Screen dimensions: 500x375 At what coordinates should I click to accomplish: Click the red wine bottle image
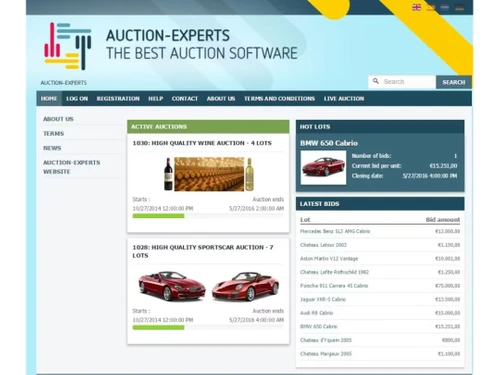168,174
